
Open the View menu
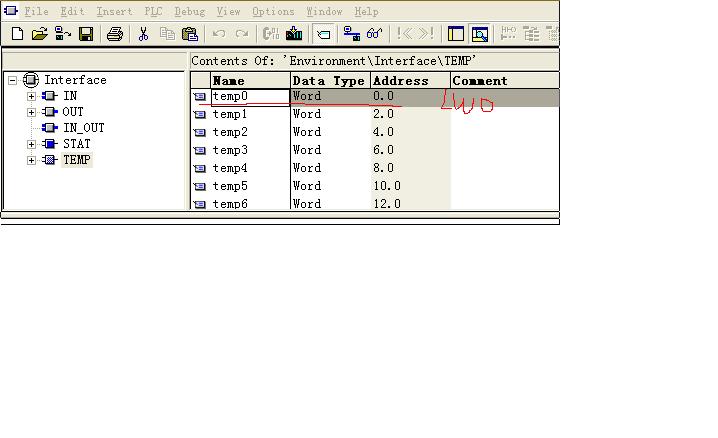pos(228,11)
